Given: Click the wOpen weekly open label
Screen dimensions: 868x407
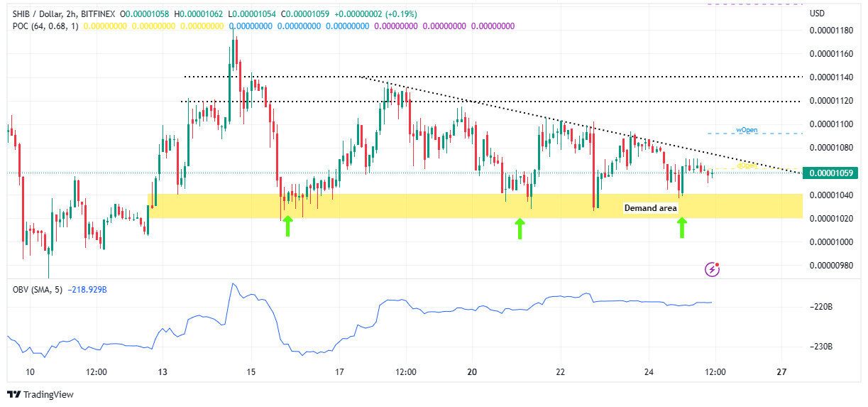Looking at the screenshot, I should click(x=747, y=131).
